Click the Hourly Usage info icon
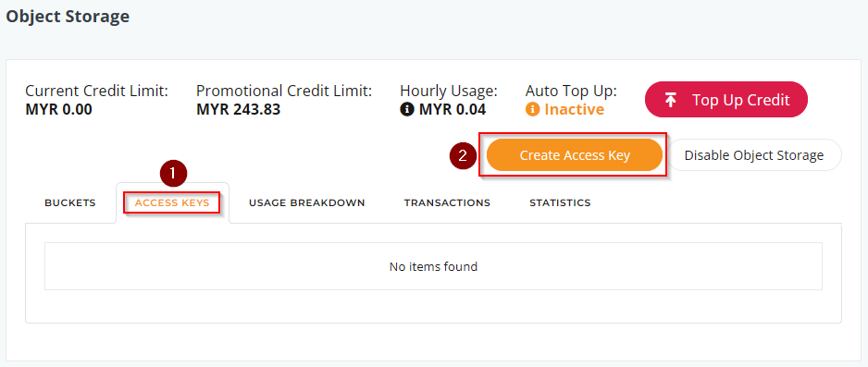This screenshot has width=868, height=367. [x=407, y=109]
